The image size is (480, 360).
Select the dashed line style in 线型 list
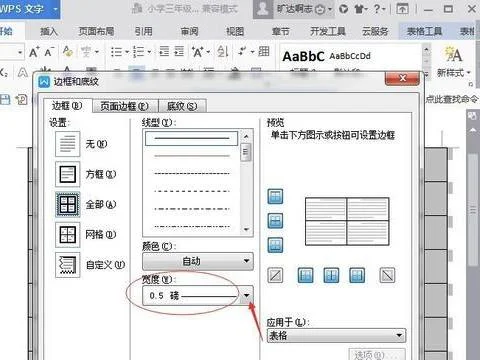192,191
